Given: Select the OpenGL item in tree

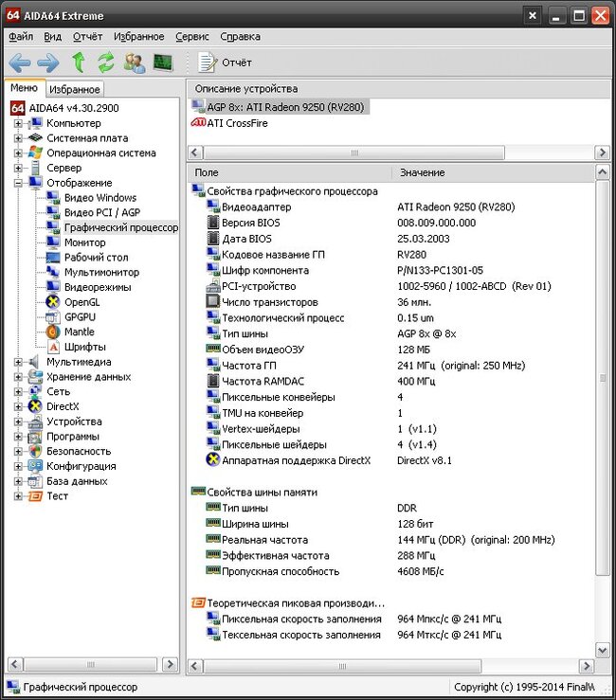Looking at the screenshot, I should coord(82,302).
